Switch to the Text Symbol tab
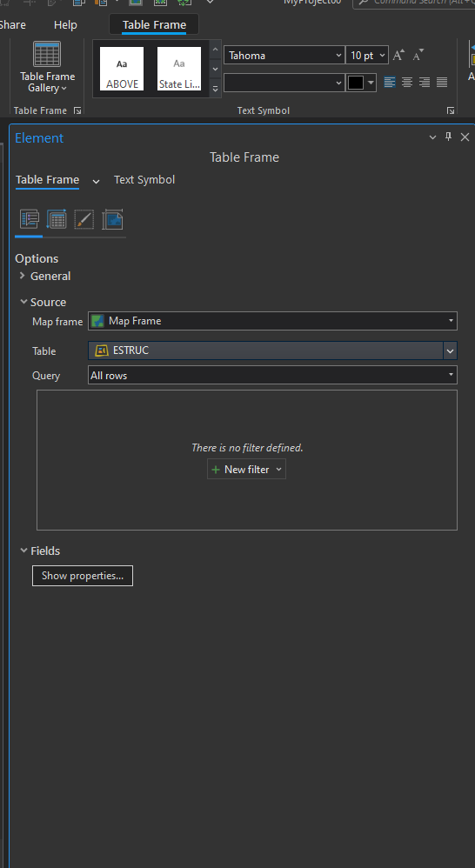Image resolution: width=475 pixels, height=868 pixels. click(144, 180)
